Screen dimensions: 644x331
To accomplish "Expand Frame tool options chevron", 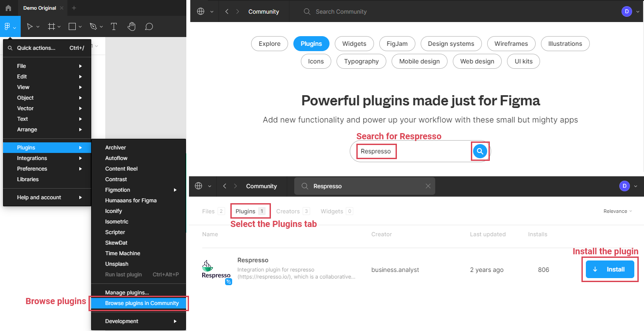I will point(59,27).
